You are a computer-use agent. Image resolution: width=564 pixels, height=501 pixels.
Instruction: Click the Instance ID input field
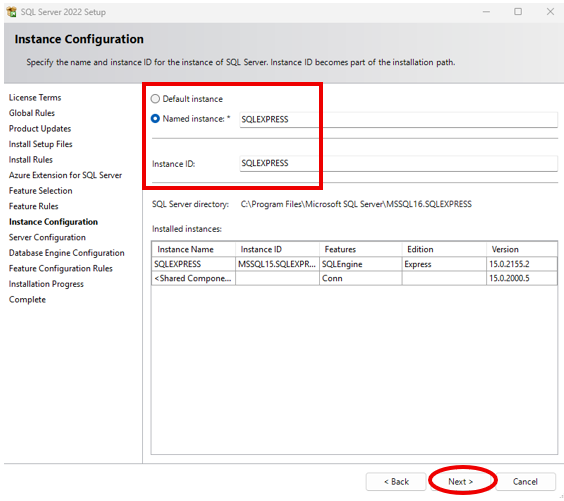399,163
